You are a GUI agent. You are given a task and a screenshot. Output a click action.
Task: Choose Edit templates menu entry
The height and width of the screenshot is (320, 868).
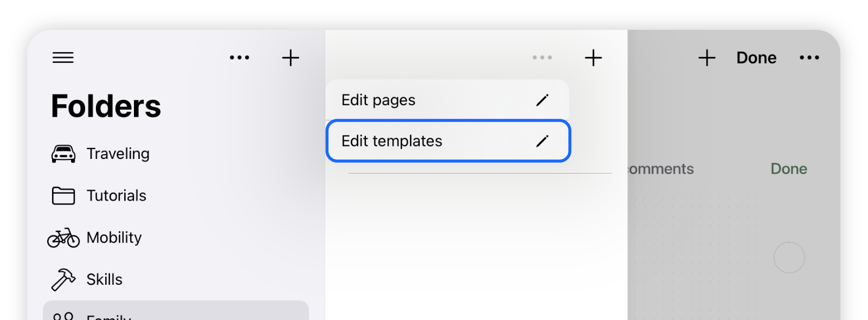tap(448, 141)
